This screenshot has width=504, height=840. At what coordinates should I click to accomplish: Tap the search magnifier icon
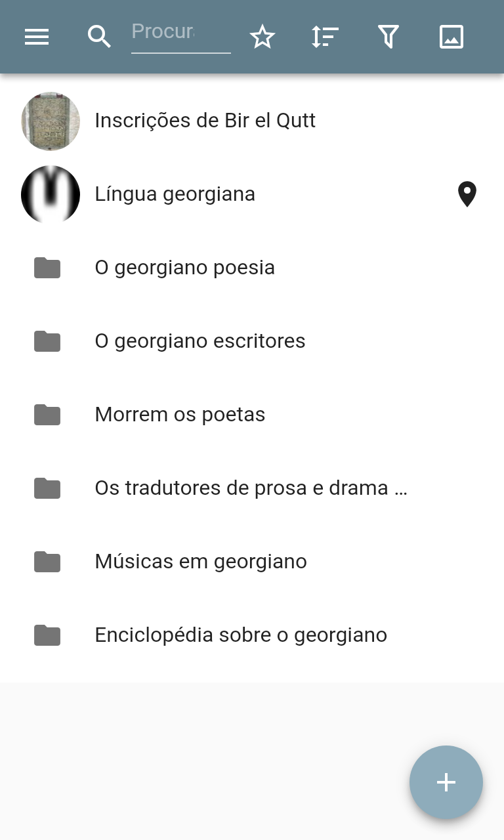tap(99, 37)
